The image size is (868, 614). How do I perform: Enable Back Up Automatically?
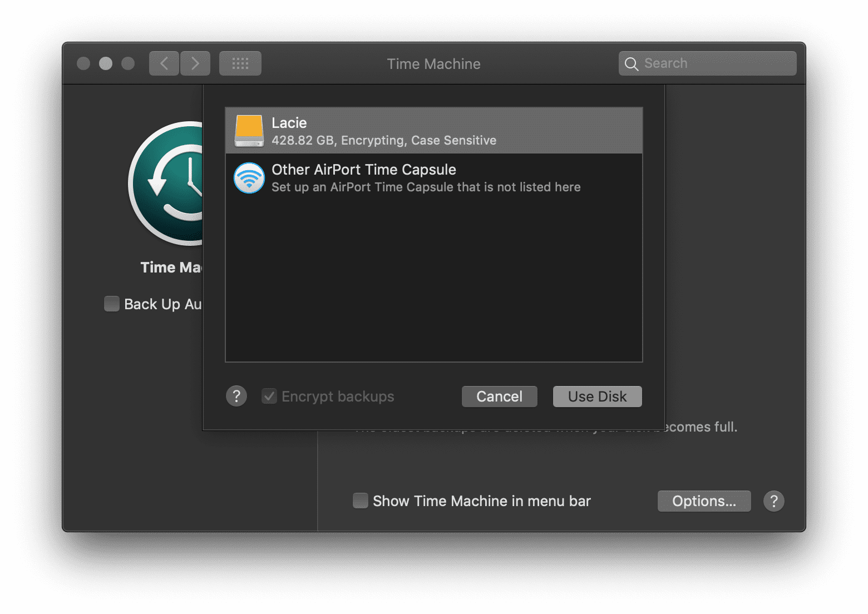pyautogui.click(x=111, y=304)
